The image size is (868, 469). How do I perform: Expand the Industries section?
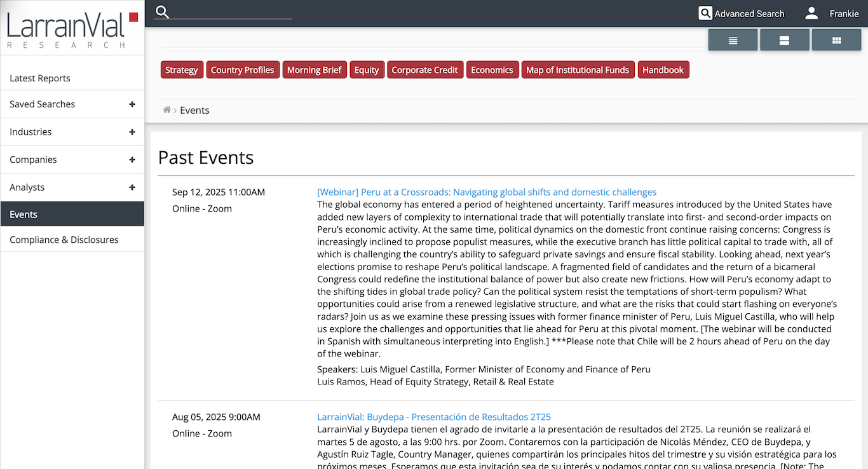[132, 132]
